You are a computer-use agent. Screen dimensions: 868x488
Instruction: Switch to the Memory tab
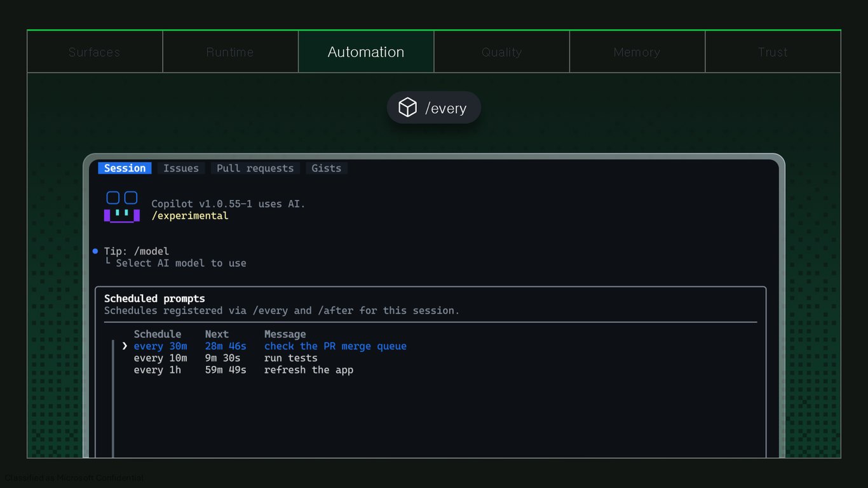pyautogui.click(x=637, y=52)
